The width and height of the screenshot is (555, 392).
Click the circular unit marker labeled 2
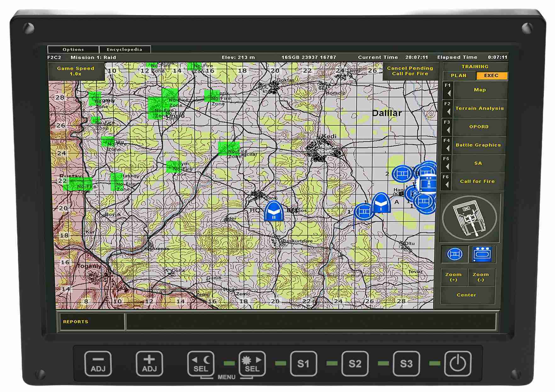point(402,173)
